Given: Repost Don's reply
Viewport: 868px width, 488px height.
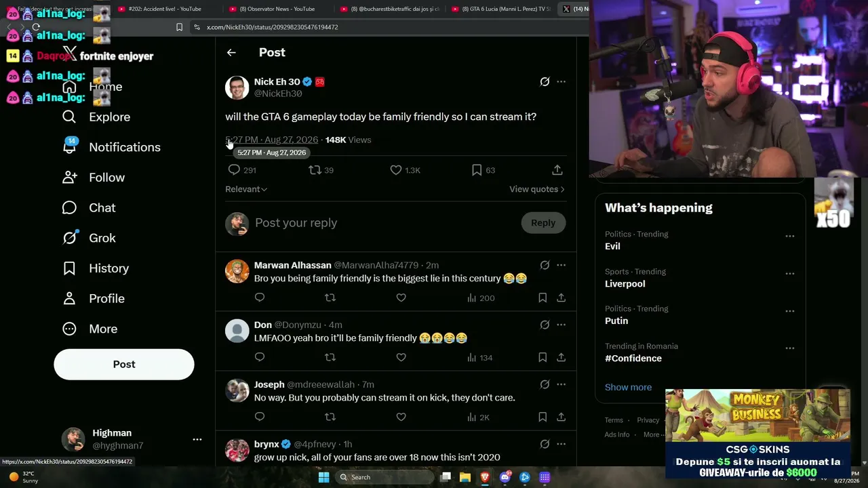Looking at the screenshot, I should point(330,357).
